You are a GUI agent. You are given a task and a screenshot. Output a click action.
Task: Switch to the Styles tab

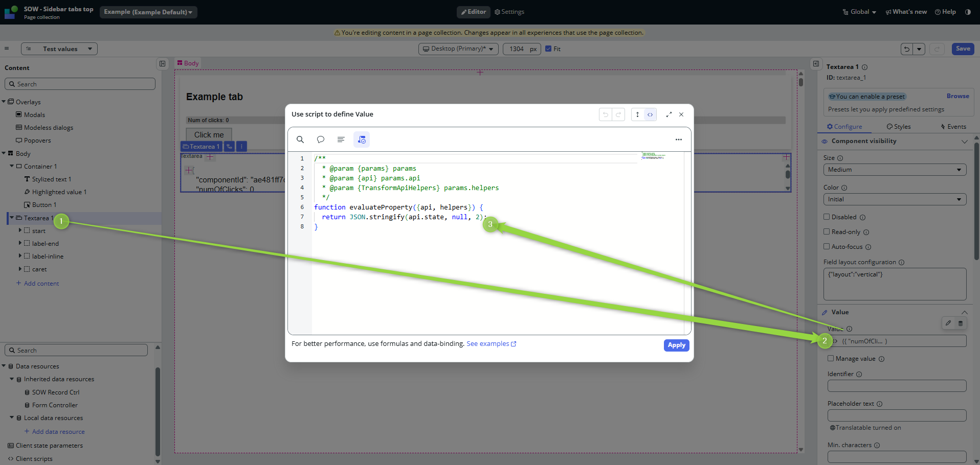pyautogui.click(x=899, y=127)
